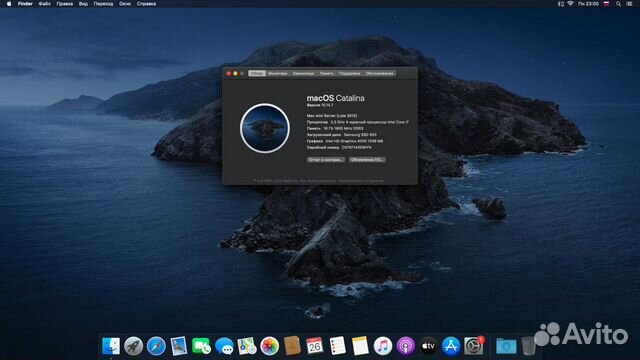Open Calendar icon showing 26

(315, 346)
